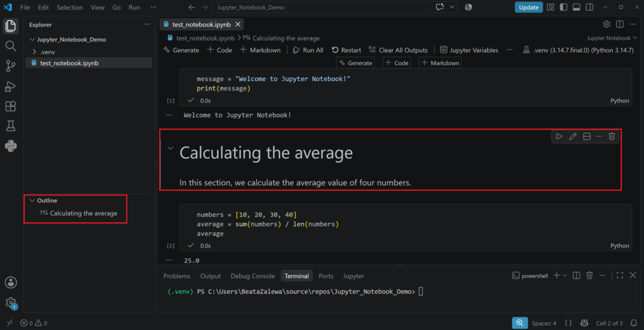644x330 pixels.
Task: Close the test_notebook.ipynb tab
Action: coord(237,25)
